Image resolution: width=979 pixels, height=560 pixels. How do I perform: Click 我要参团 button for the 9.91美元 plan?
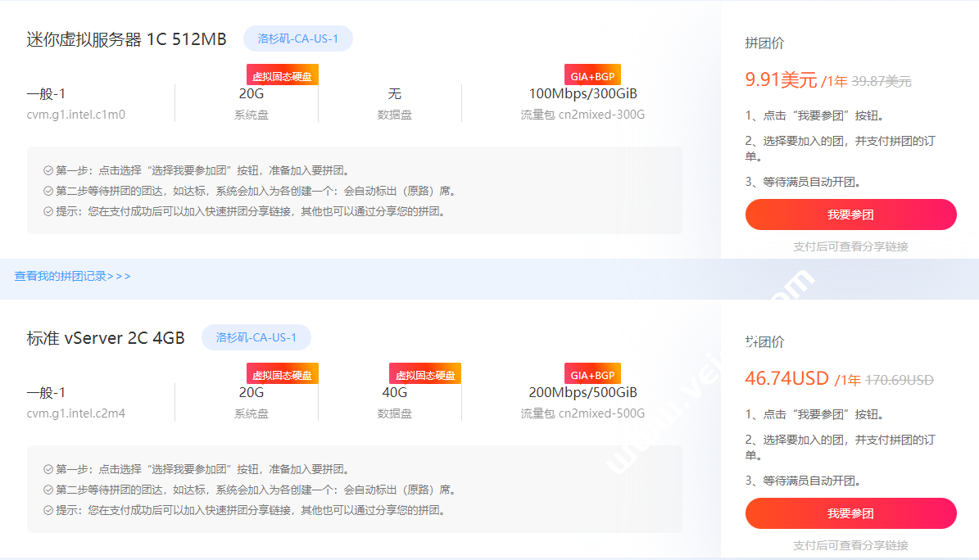[x=850, y=215]
